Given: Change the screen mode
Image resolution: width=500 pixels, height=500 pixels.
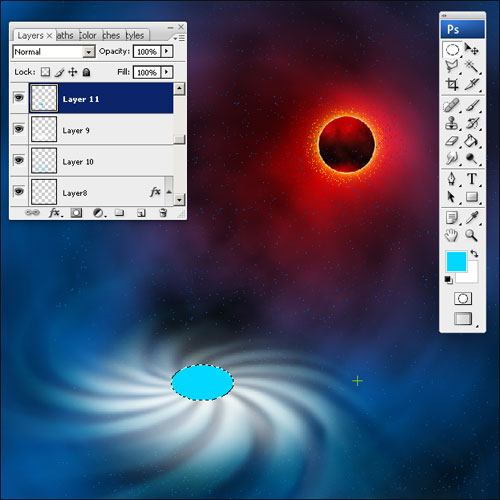Looking at the screenshot, I should click(463, 318).
